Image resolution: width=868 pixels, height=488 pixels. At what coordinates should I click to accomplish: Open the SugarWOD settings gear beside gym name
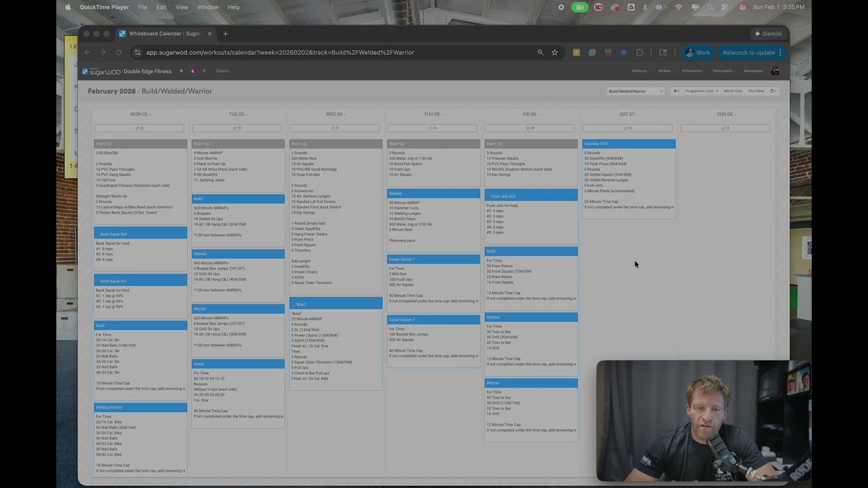point(181,70)
